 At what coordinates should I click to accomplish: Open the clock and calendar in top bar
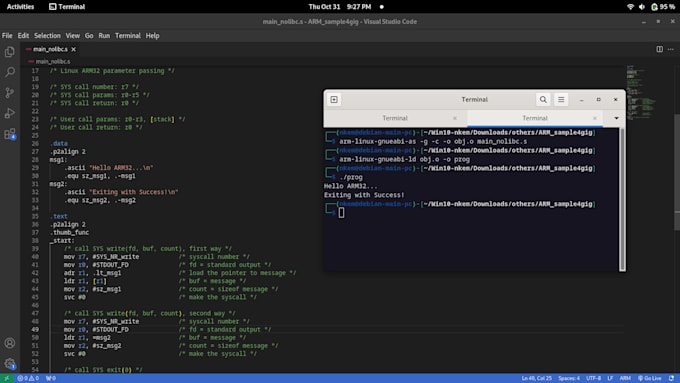340,7
